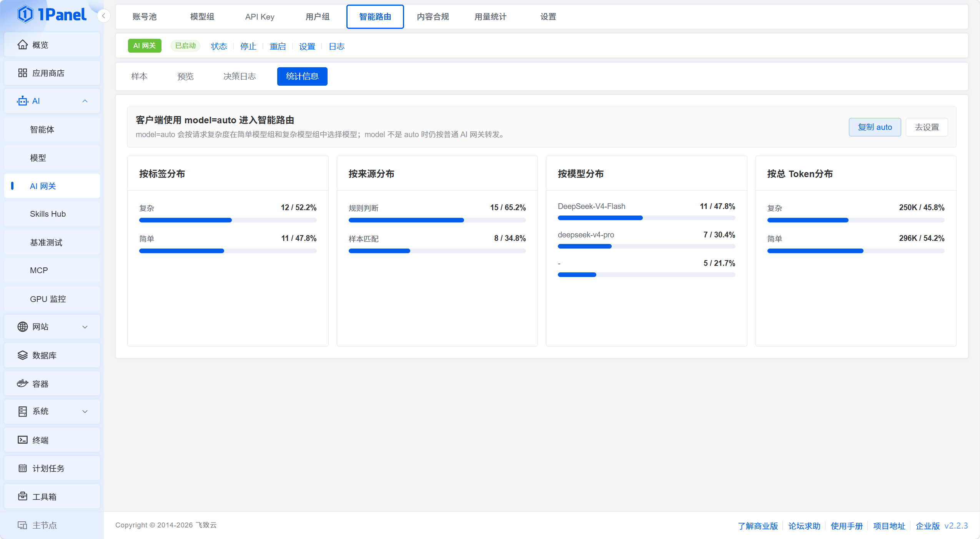Viewport: 980px width, 539px height.
Task: Switch to API Key tab
Action: 260,17
